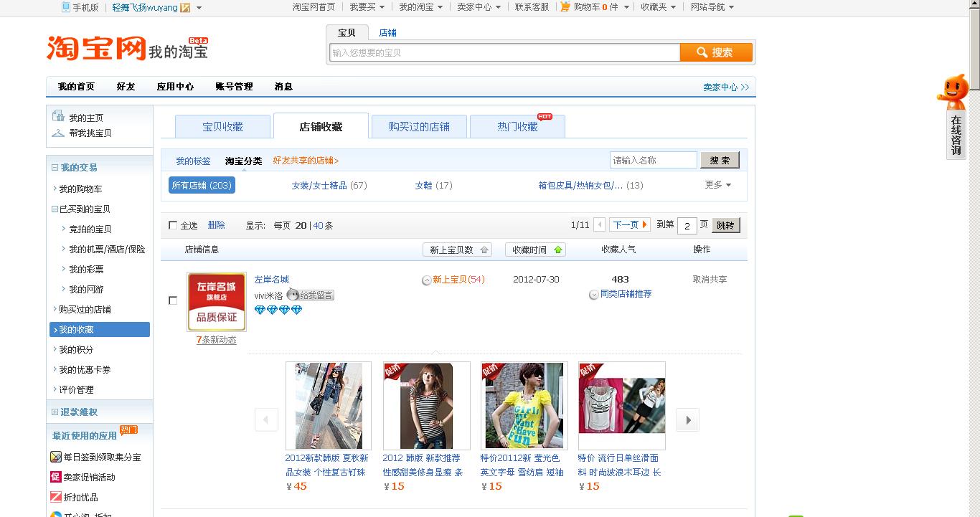Open the 网站导航 dropdown
Image resolution: width=980 pixels, height=517 pixels.
coord(712,7)
